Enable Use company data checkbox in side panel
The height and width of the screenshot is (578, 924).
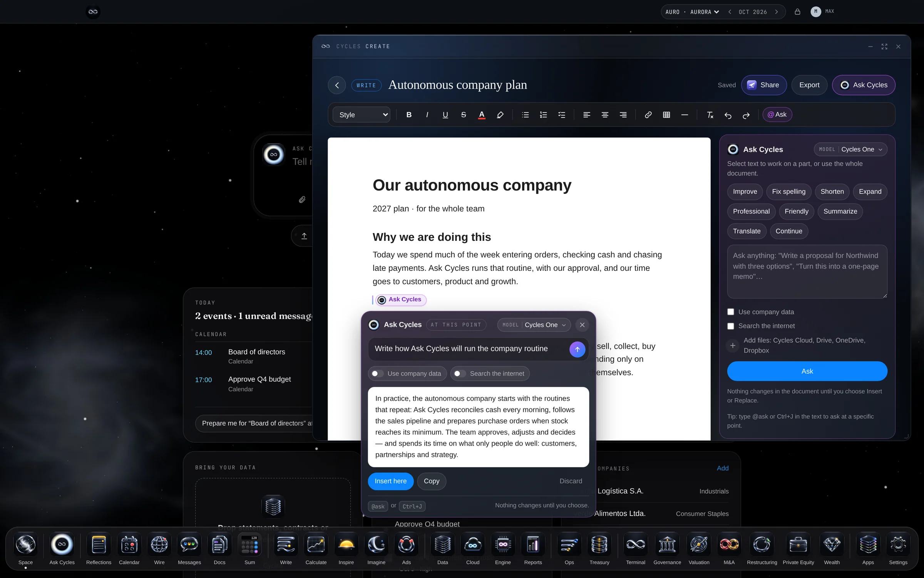pos(731,312)
